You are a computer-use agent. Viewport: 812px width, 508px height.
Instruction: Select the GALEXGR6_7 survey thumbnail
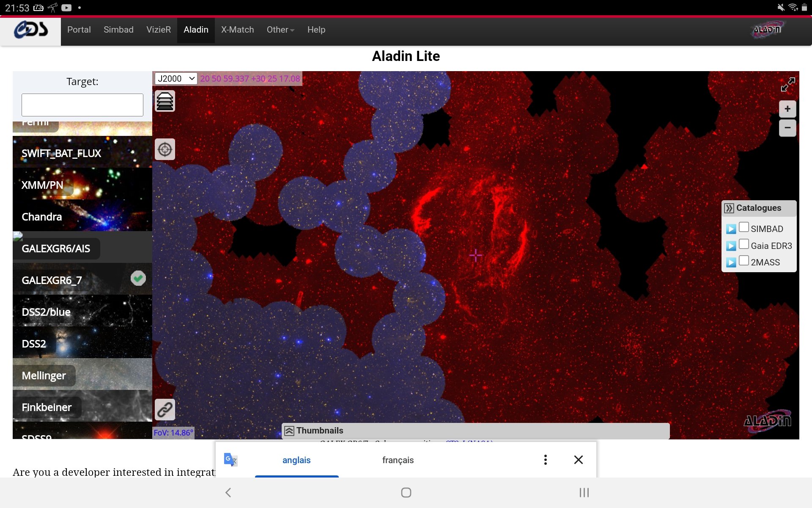(82, 279)
